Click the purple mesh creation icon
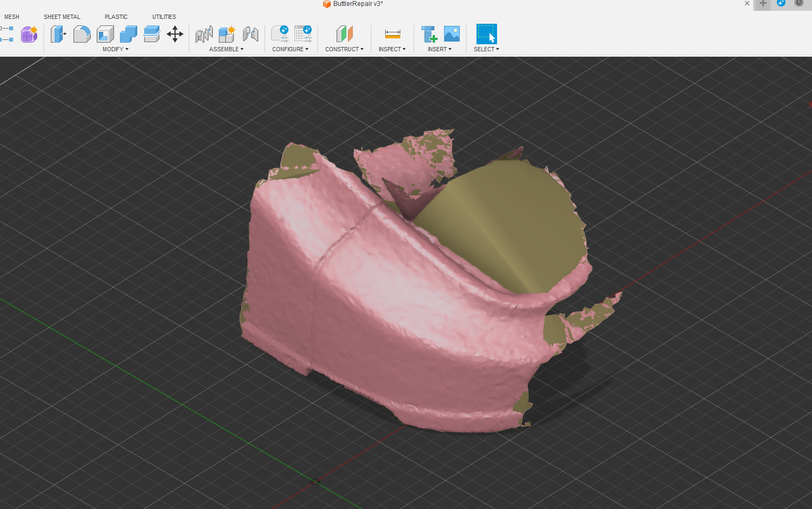Screen dimensions: 812x509 (x=29, y=34)
